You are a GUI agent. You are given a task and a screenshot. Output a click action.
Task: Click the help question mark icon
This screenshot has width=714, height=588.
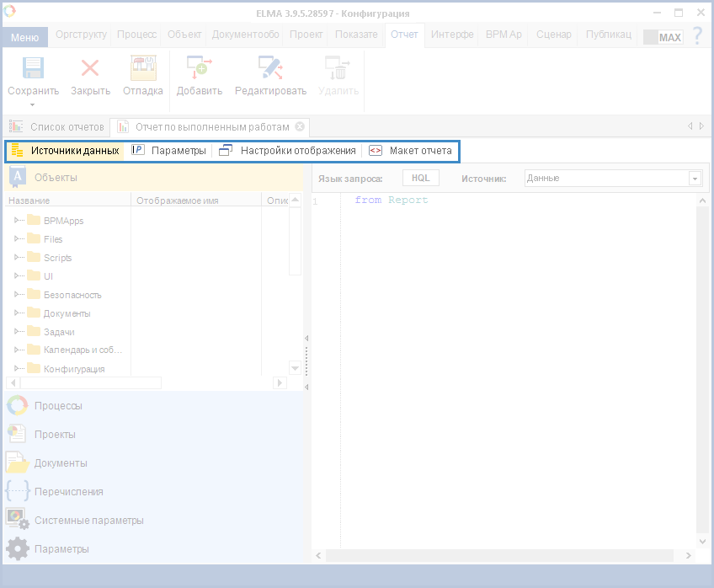(697, 36)
